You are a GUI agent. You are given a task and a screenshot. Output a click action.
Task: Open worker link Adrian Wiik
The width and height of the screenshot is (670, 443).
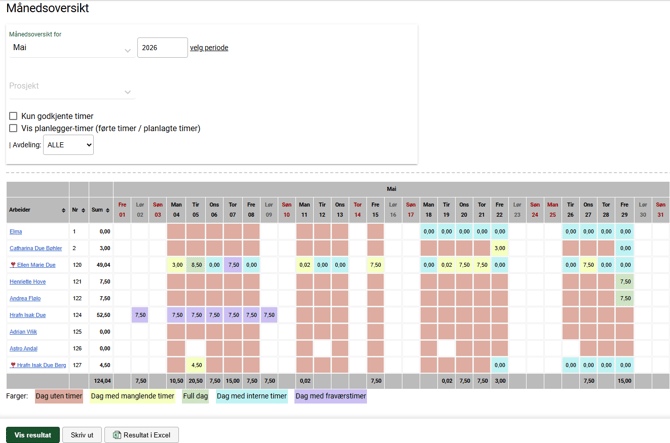(x=24, y=332)
